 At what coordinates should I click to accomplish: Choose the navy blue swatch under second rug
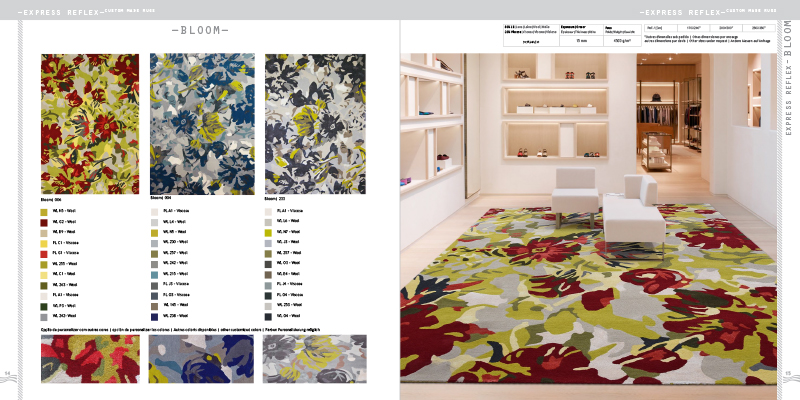[154, 316]
